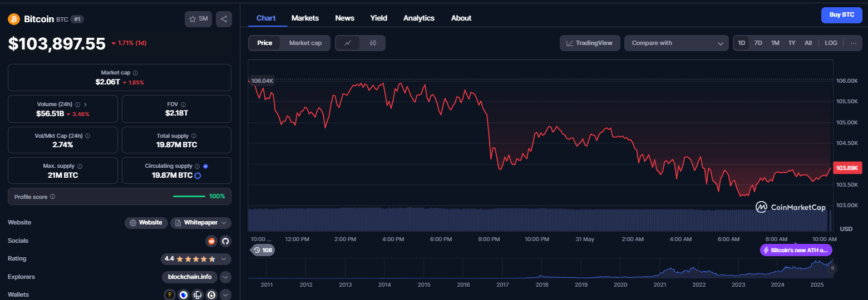Click the 108 history events badge
The image size is (868, 300).
click(x=263, y=250)
